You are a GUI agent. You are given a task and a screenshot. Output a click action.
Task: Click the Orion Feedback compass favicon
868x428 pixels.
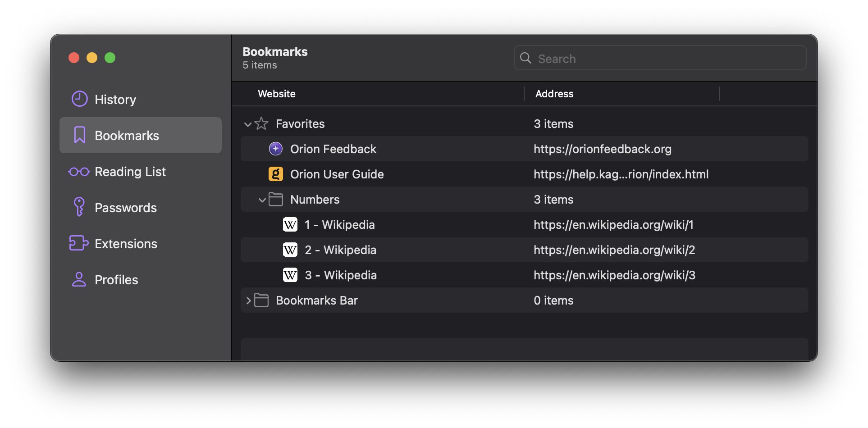pos(276,149)
